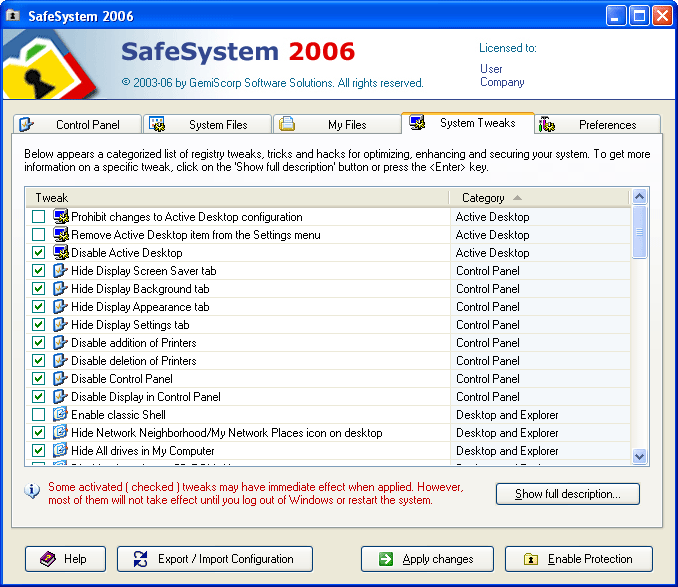
Task: Click the icon beside Hide Display Background tab
Action: coord(60,288)
